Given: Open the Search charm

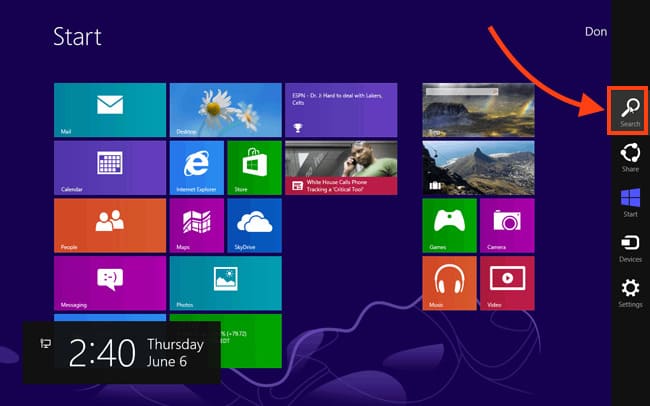Looking at the screenshot, I should click(629, 110).
